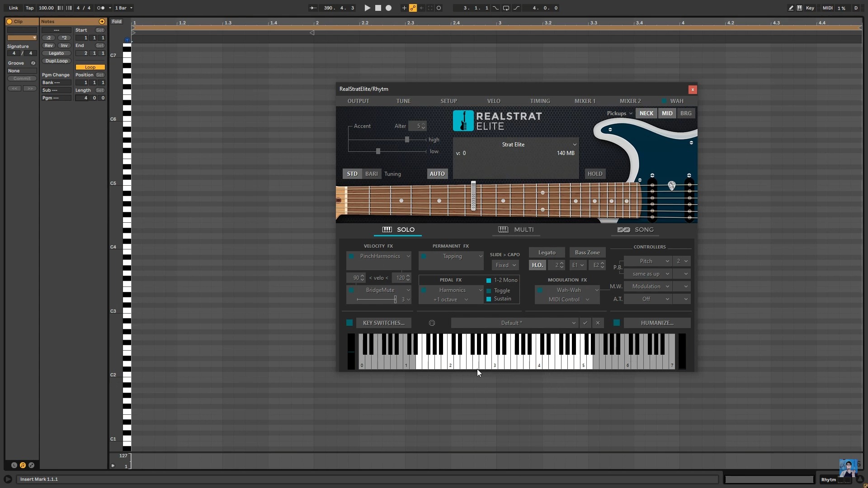This screenshot has width=868, height=488.
Task: Enable Draw Mode pencil icon
Action: (x=791, y=8)
